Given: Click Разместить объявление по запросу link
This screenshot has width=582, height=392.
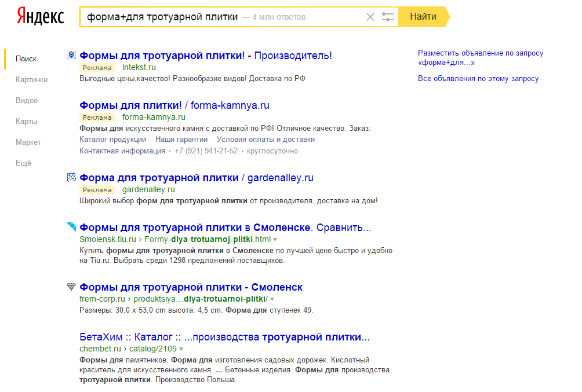Looking at the screenshot, I should (481, 57).
